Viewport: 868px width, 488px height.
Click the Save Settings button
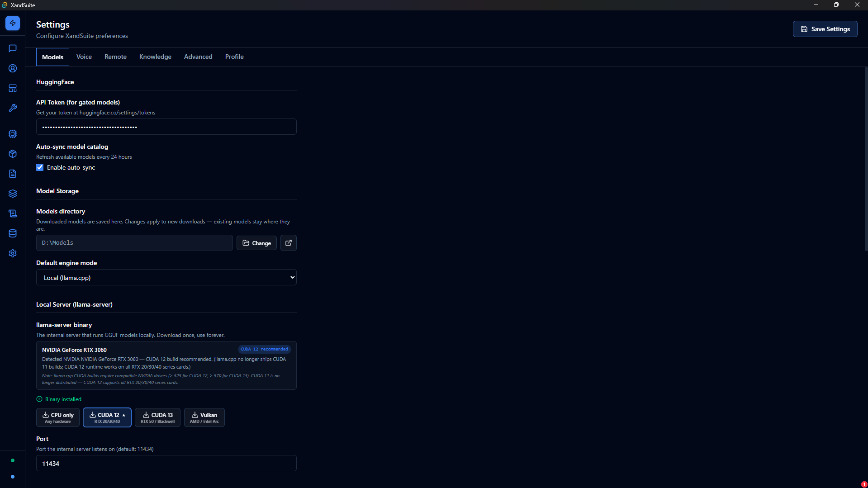click(825, 28)
